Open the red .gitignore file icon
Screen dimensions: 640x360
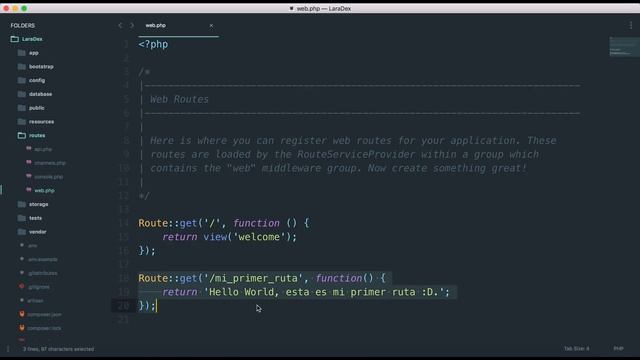tap(22, 287)
